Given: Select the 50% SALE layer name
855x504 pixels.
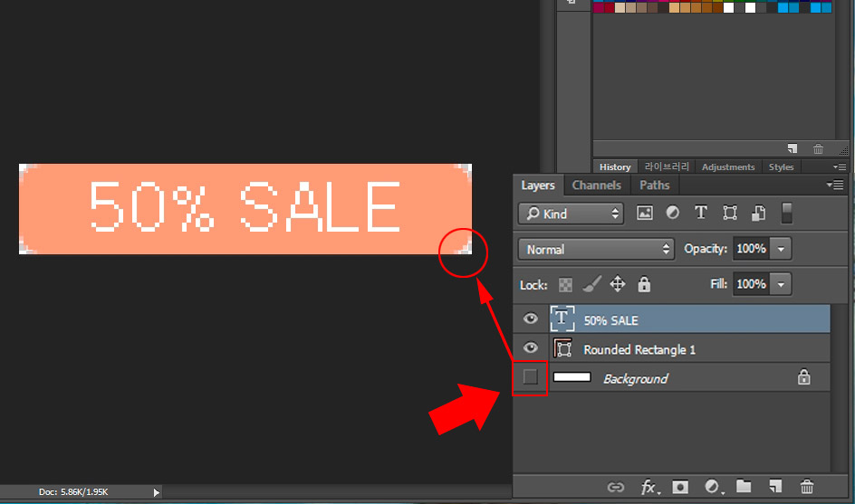Looking at the screenshot, I should click(610, 320).
